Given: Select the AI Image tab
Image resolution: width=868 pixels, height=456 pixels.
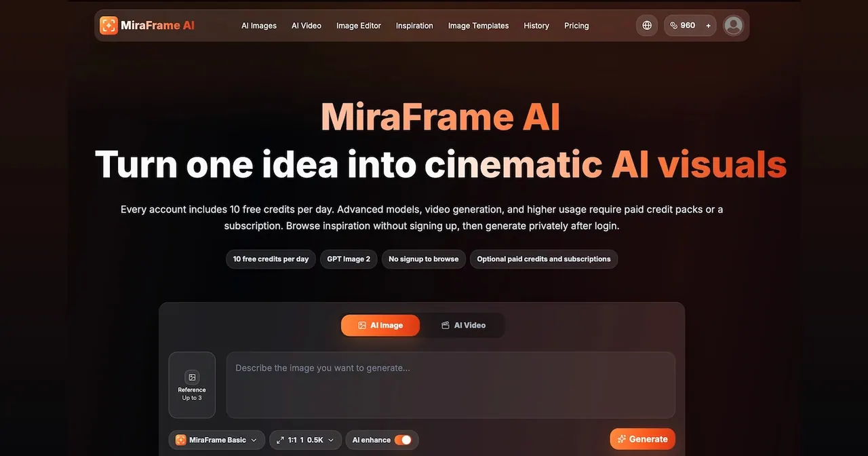Looking at the screenshot, I should pyautogui.click(x=380, y=325).
